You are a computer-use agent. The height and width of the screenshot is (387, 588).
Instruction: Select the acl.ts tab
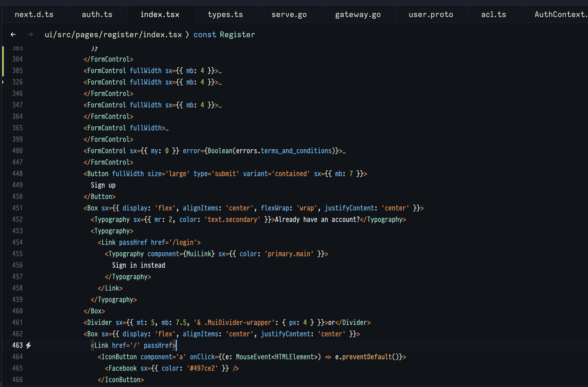[x=494, y=14]
